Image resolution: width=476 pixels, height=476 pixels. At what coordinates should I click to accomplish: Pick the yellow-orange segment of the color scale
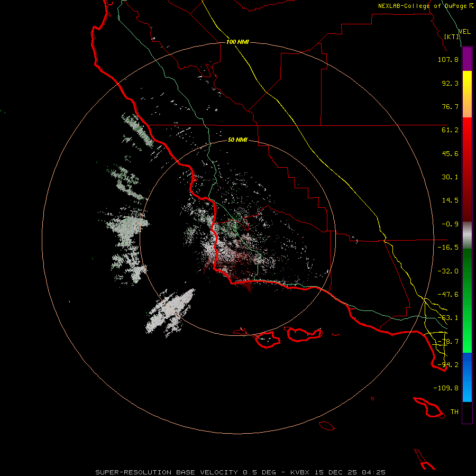[467, 94]
